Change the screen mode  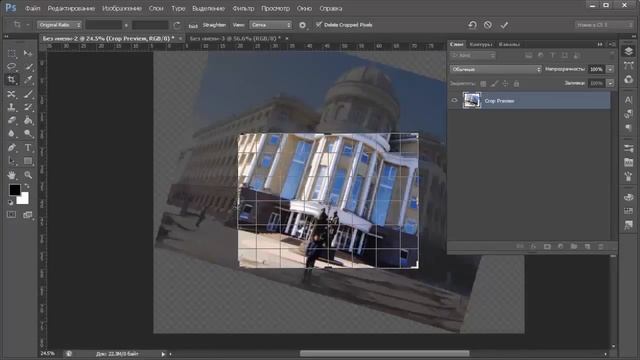(x=28, y=215)
